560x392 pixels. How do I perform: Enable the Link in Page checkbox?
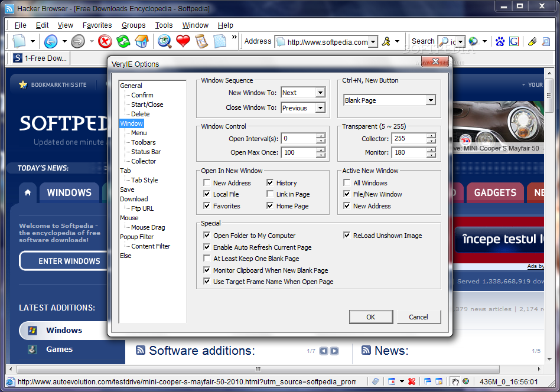click(x=270, y=194)
